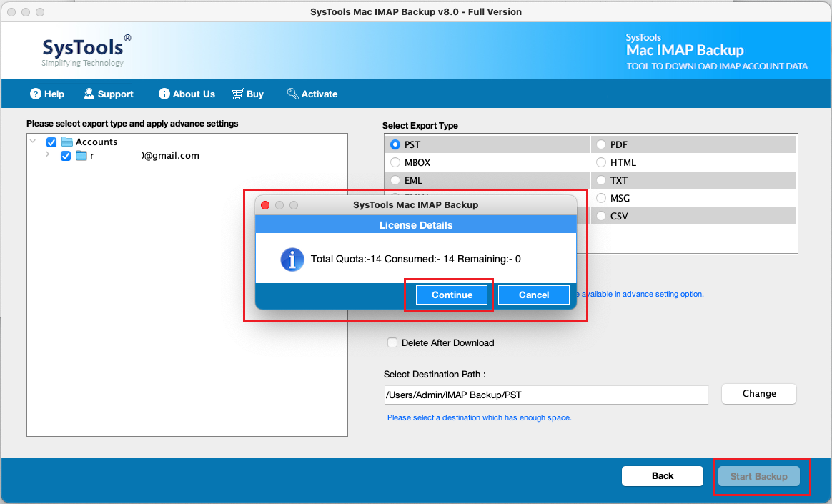Select PST export type
The width and height of the screenshot is (832, 504).
click(x=395, y=144)
